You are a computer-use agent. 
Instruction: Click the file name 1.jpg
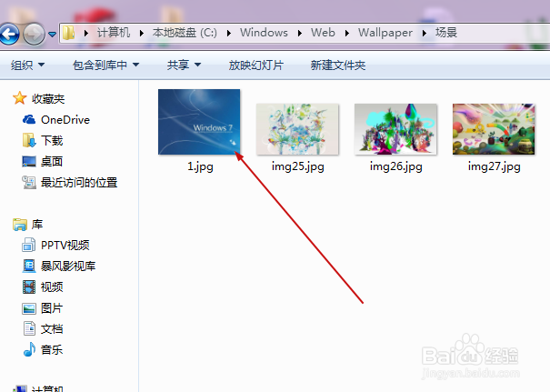pos(200,166)
